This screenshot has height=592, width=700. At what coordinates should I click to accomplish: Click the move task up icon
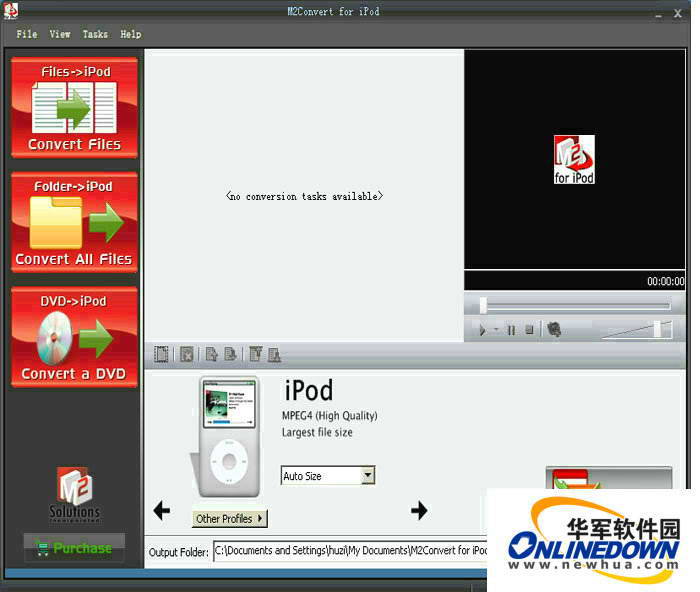pos(212,354)
